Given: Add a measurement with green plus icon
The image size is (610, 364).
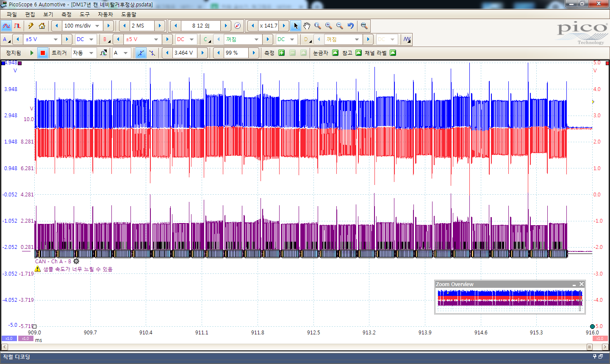Looking at the screenshot, I should 281,53.
